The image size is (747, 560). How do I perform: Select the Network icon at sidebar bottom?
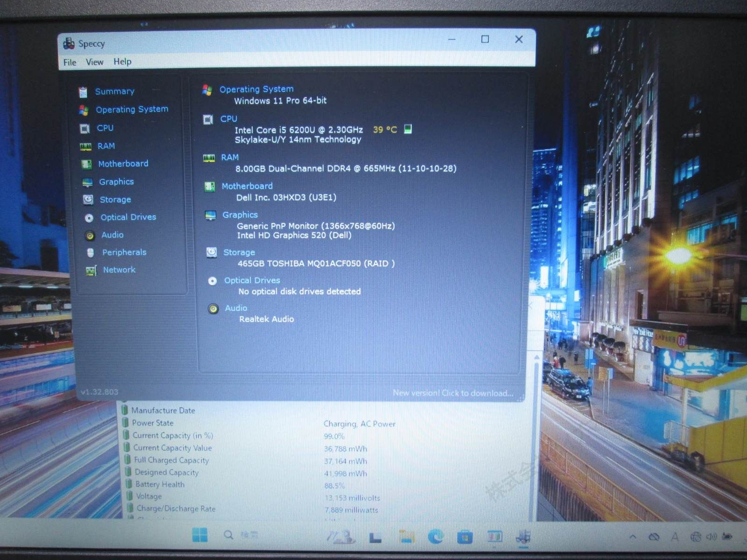(91, 270)
